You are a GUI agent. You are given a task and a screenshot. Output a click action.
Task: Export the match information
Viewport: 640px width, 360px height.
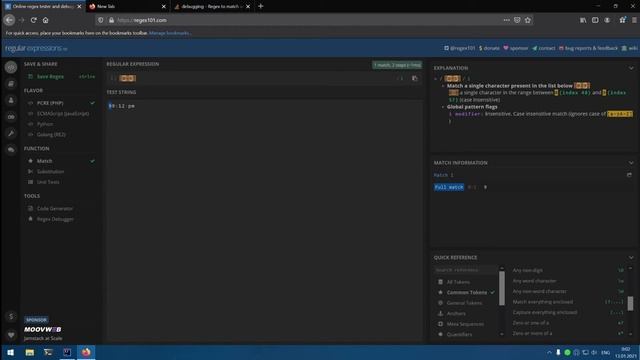(629, 175)
